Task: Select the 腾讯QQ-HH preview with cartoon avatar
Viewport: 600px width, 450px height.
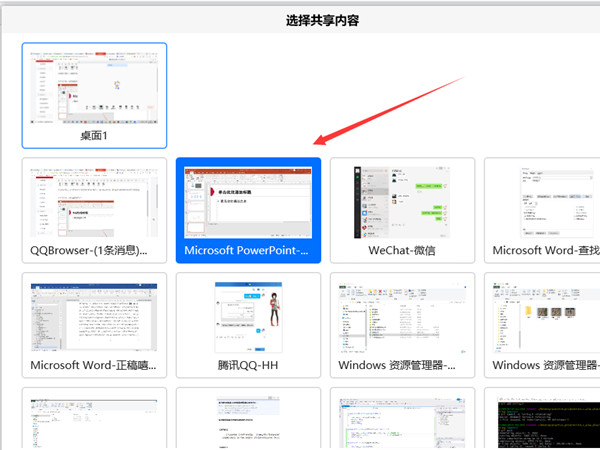Action: pos(248,315)
